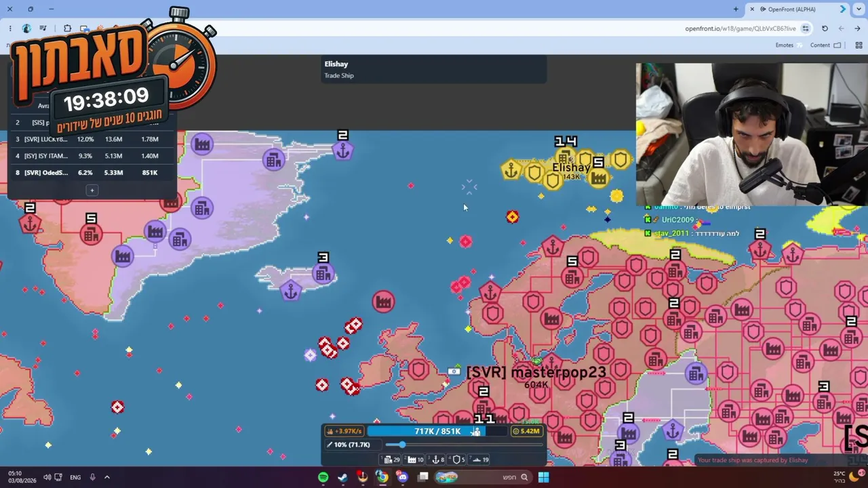The image size is (868, 488).
Task: Open Spotify from the taskbar
Action: point(323,477)
